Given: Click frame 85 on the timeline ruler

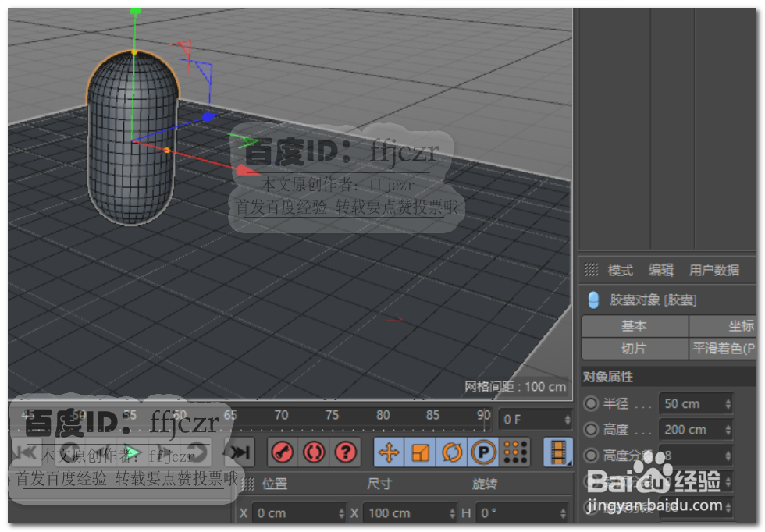Looking at the screenshot, I should click(x=432, y=415).
